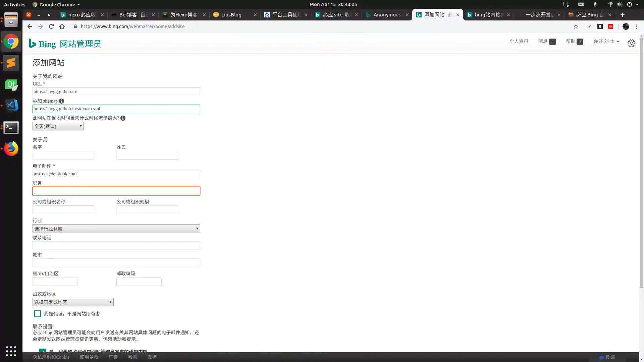Open system volume indicator
This screenshot has width=644, height=362.
click(620, 4)
